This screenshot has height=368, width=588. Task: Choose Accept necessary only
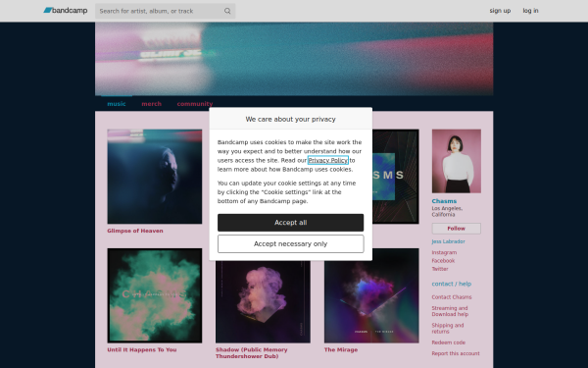[x=291, y=243]
